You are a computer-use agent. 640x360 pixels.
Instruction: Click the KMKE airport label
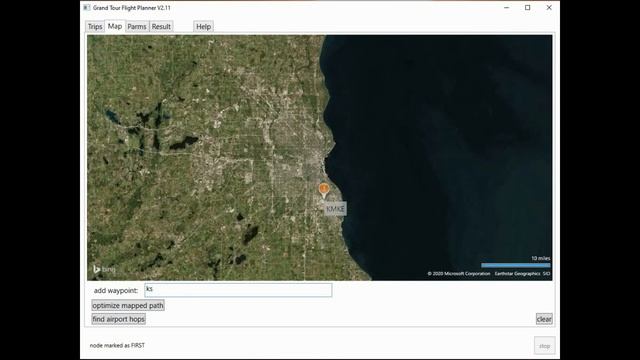point(336,209)
